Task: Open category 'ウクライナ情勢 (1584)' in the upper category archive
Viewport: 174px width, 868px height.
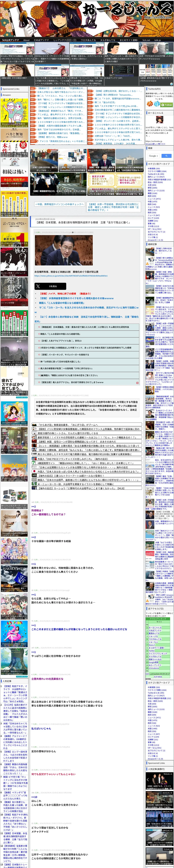Action: pyautogui.click(x=157, y=171)
